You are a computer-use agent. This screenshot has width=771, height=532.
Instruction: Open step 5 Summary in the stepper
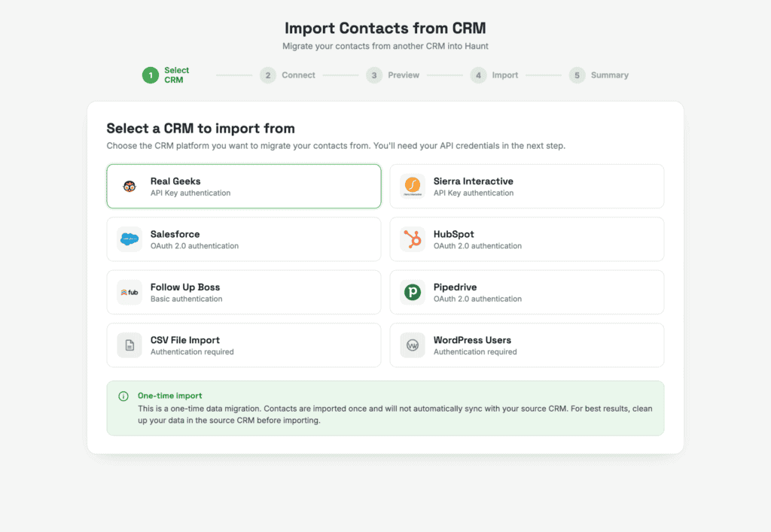[599, 75]
